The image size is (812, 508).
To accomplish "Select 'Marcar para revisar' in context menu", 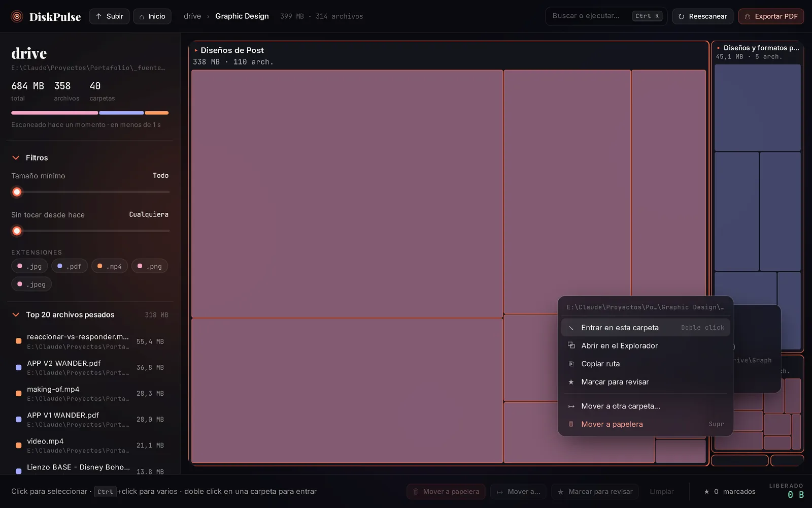I will point(646,382).
